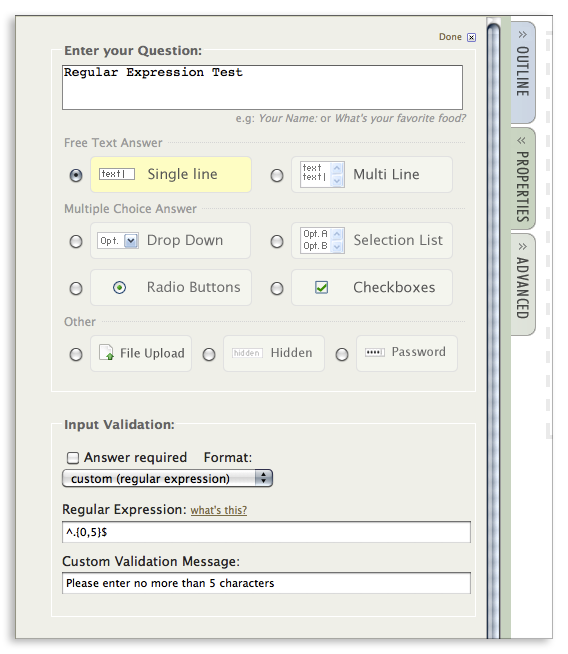This screenshot has height=654, width=568.
Task: Click the Drop Down option icon
Action: point(118,241)
